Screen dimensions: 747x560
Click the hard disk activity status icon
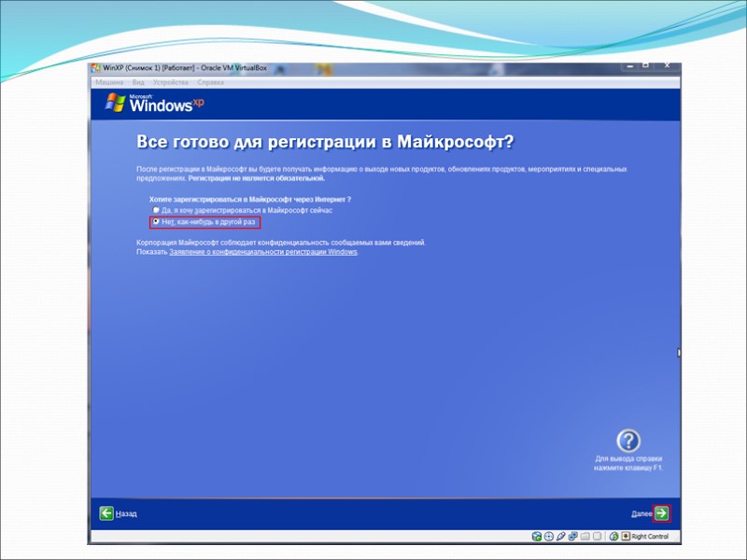click(x=536, y=536)
